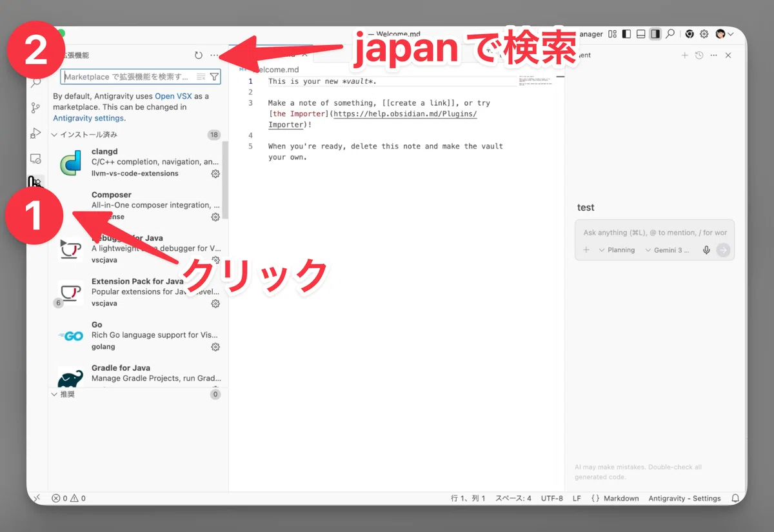Open the Antigravity settings link
774x532 pixels.
88,118
